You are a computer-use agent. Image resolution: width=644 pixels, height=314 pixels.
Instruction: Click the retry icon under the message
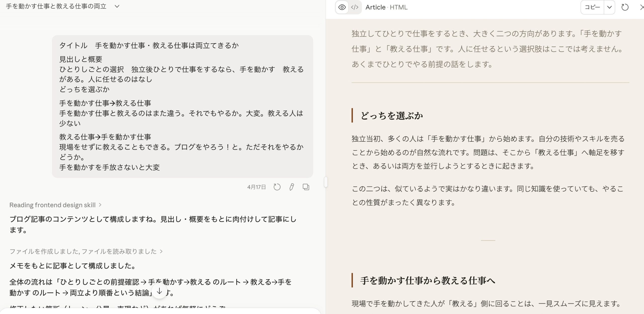(277, 187)
